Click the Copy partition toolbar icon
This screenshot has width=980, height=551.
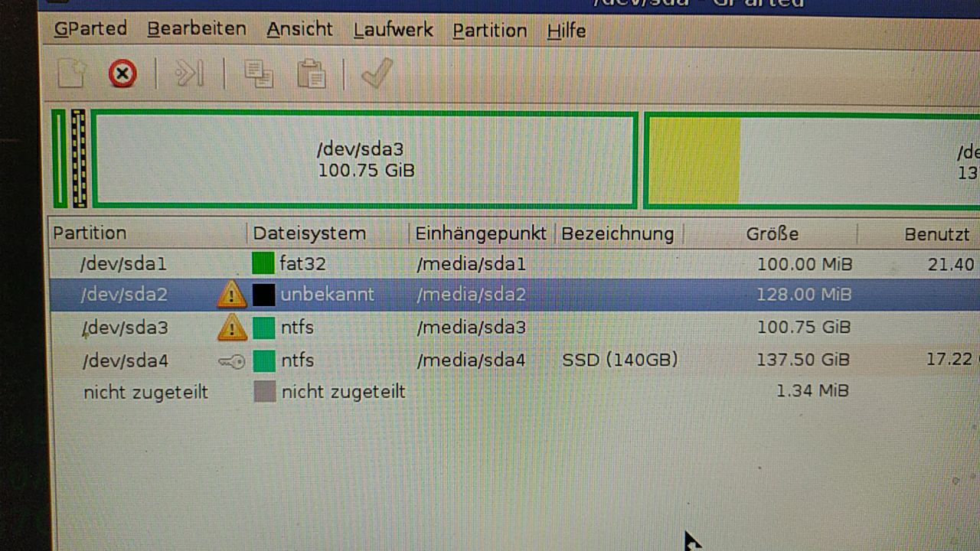click(x=258, y=74)
